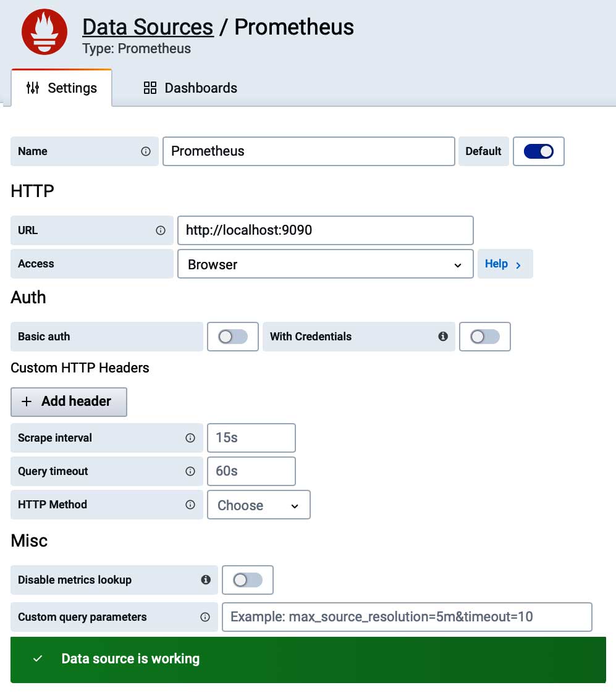Click the plus icon on Add header
This screenshot has width=616, height=693.
(27, 401)
